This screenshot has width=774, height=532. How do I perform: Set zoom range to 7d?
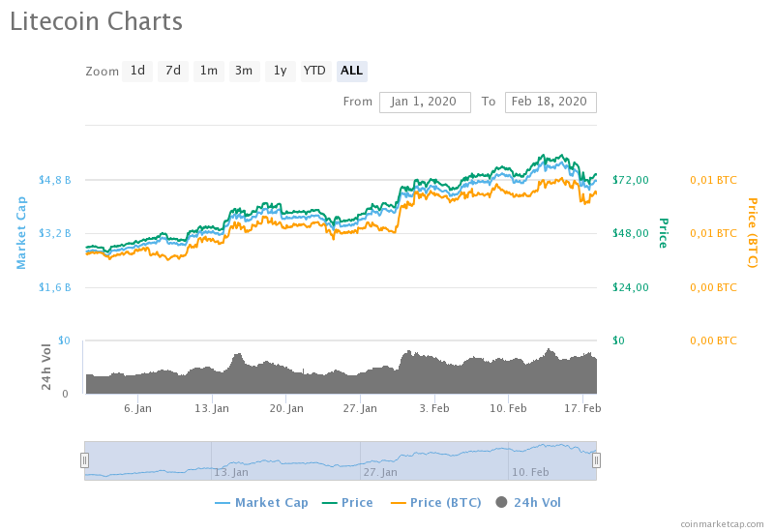pyautogui.click(x=173, y=71)
